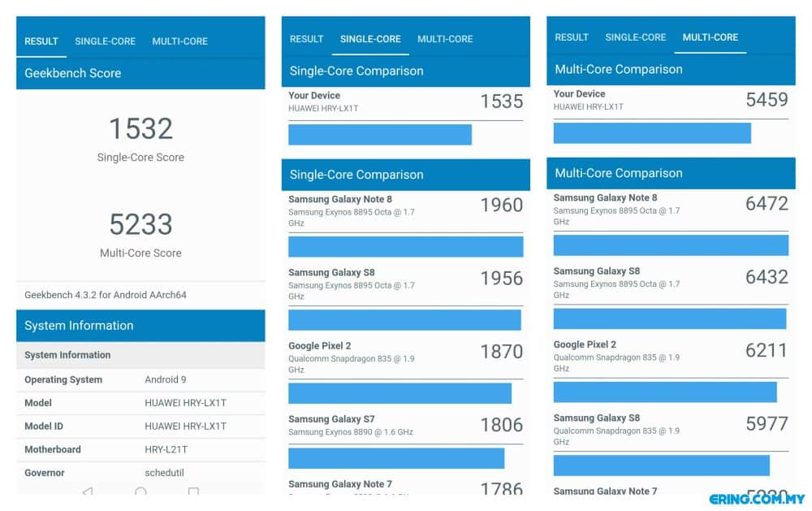Tap the Android recents square icon

click(x=193, y=490)
